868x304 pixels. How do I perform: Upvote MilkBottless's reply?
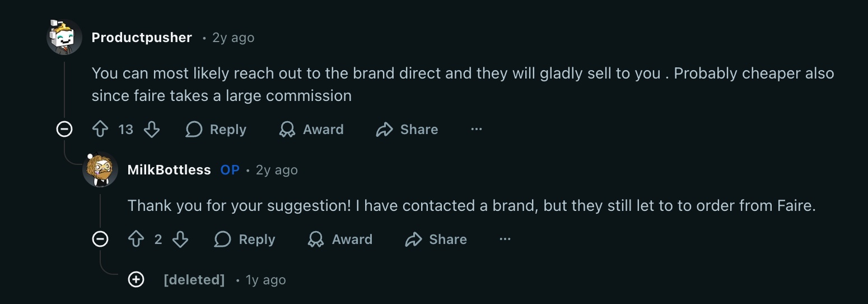click(x=136, y=239)
